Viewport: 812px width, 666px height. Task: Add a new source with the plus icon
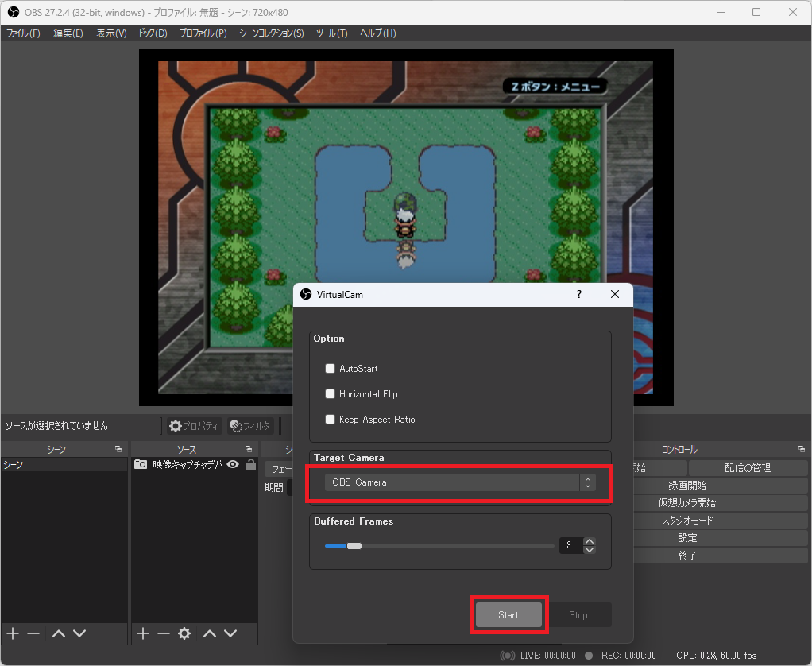142,633
